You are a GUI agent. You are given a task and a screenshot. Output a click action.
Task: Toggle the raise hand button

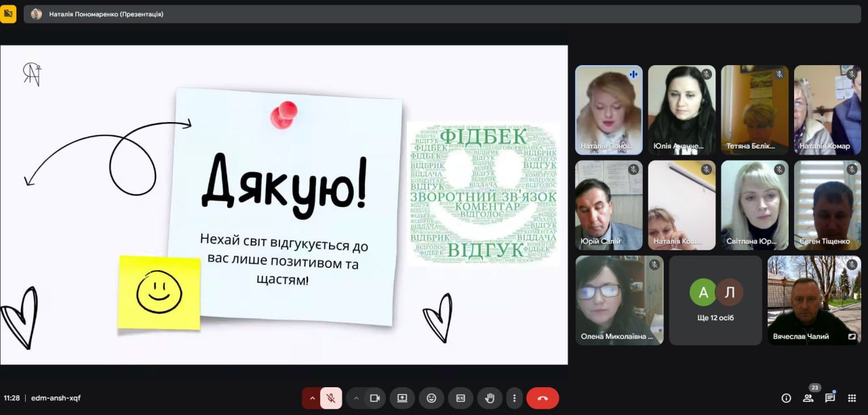(490, 398)
